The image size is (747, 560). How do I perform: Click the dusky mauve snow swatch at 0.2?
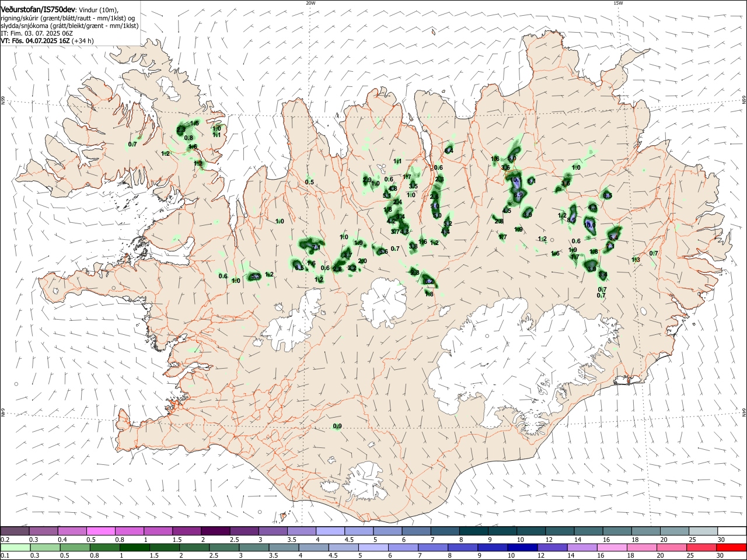pos(15,531)
